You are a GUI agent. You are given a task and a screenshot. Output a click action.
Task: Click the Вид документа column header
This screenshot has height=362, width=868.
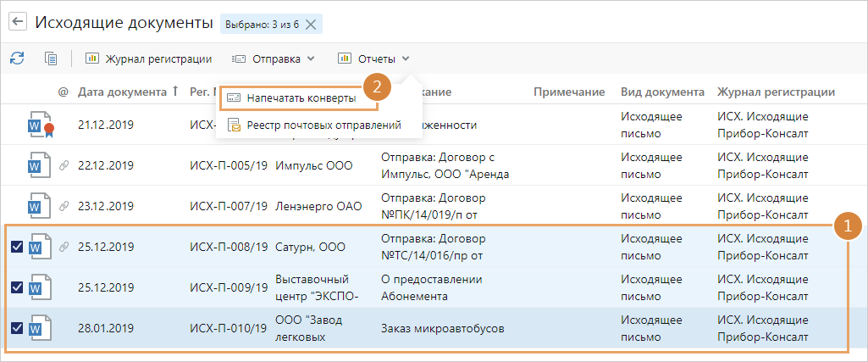(662, 92)
